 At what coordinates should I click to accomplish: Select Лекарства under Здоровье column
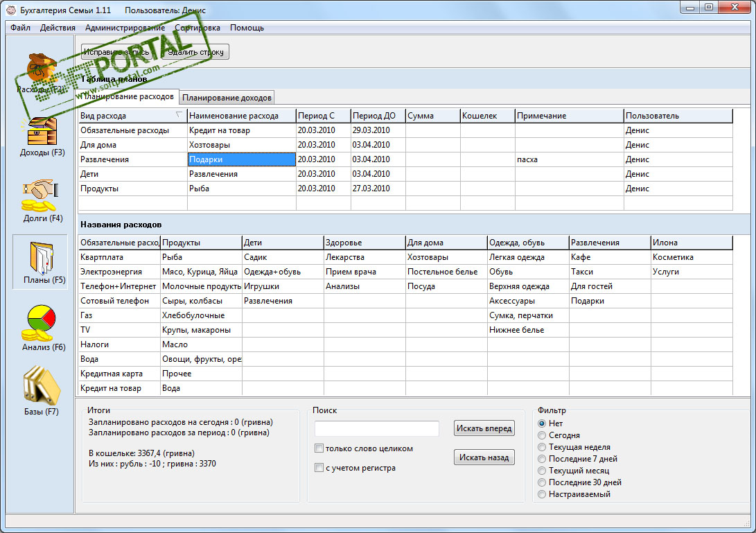click(364, 257)
